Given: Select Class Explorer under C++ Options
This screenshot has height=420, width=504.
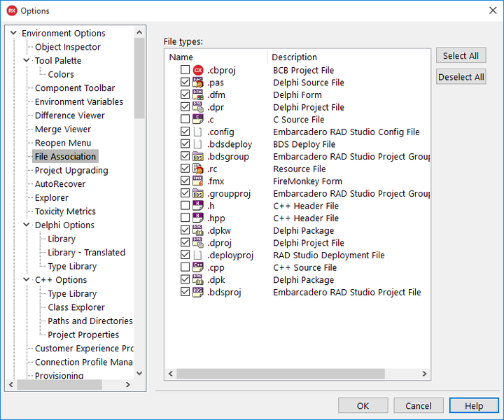Looking at the screenshot, I should 76,307.
